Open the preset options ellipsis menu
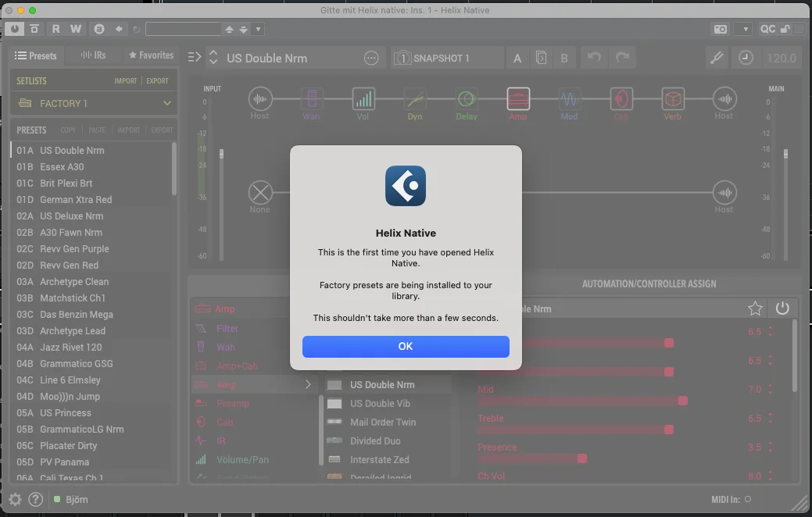The image size is (812, 517). (x=371, y=58)
